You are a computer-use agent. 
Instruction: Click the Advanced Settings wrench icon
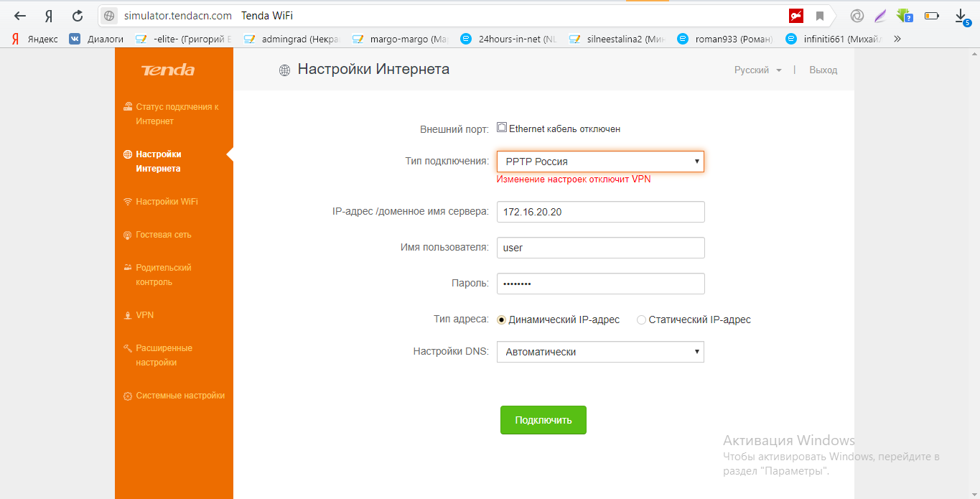128,348
